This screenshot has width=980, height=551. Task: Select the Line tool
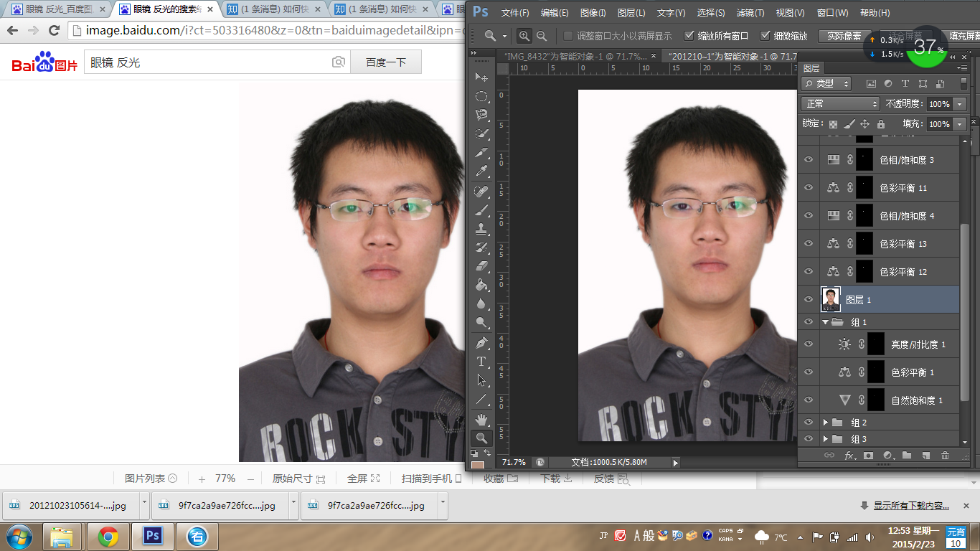pyautogui.click(x=481, y=399)
